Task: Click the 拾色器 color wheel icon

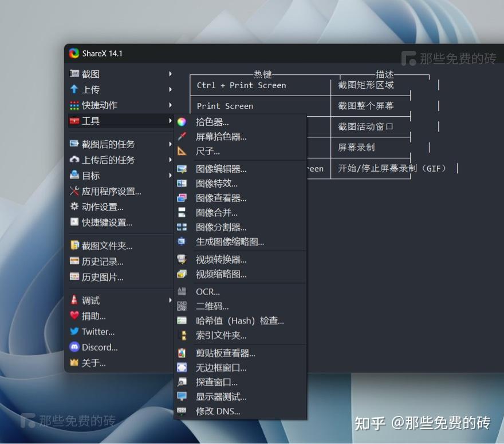Action: pos(182,122)
